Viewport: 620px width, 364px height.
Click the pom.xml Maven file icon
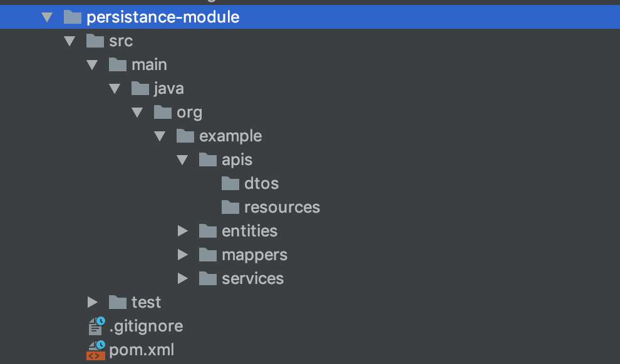96,350
